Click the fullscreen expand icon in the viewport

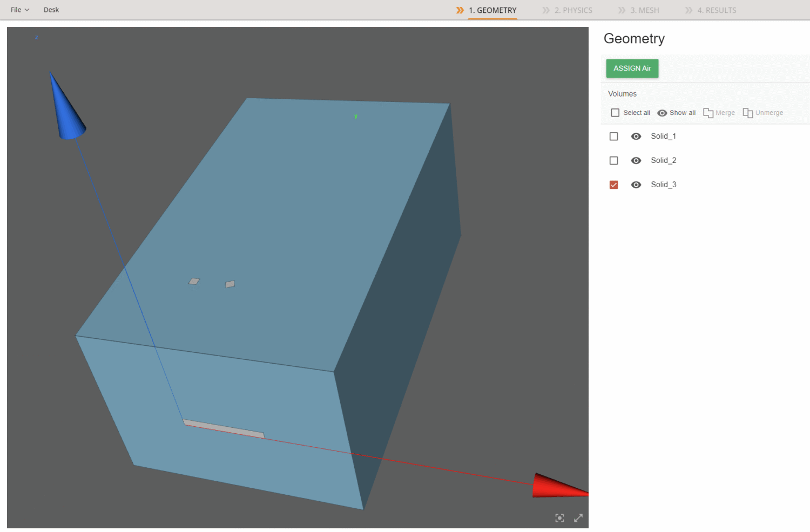pos(578,518)
